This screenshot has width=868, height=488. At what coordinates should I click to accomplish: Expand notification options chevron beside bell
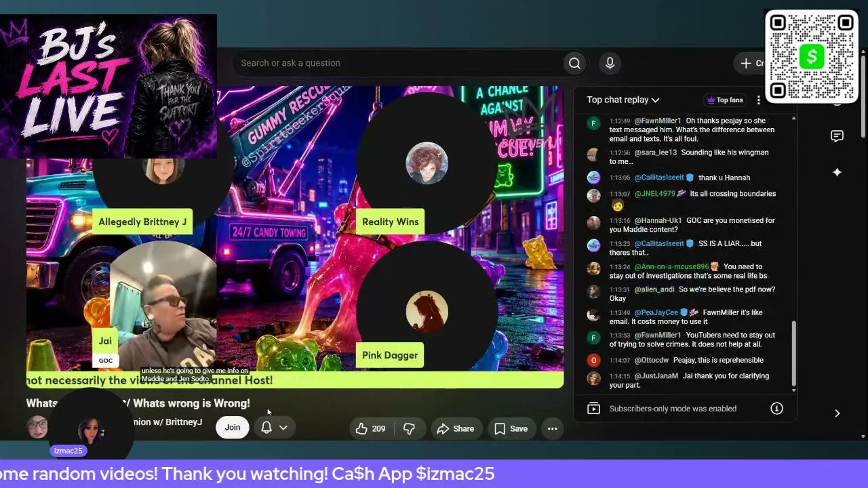pos(283,428)
